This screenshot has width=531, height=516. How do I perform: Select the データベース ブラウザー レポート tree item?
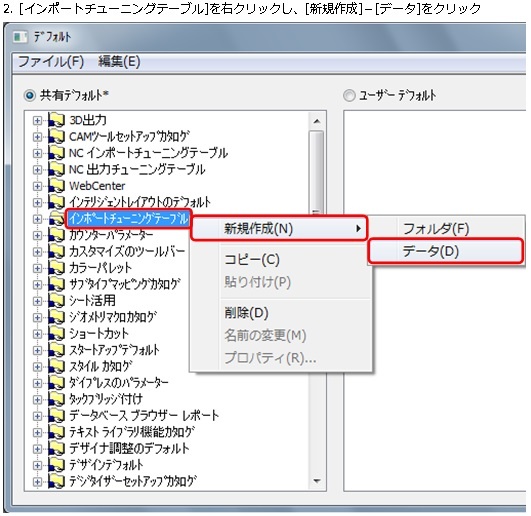(x=144, y=416)
